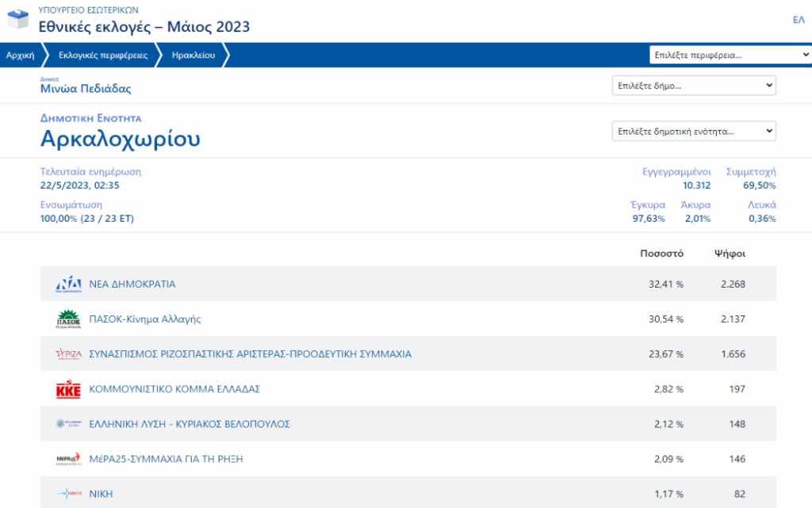812x508 pixels.
Task: Click the 2,12 % percentage cell
Action: click(668, 424)
